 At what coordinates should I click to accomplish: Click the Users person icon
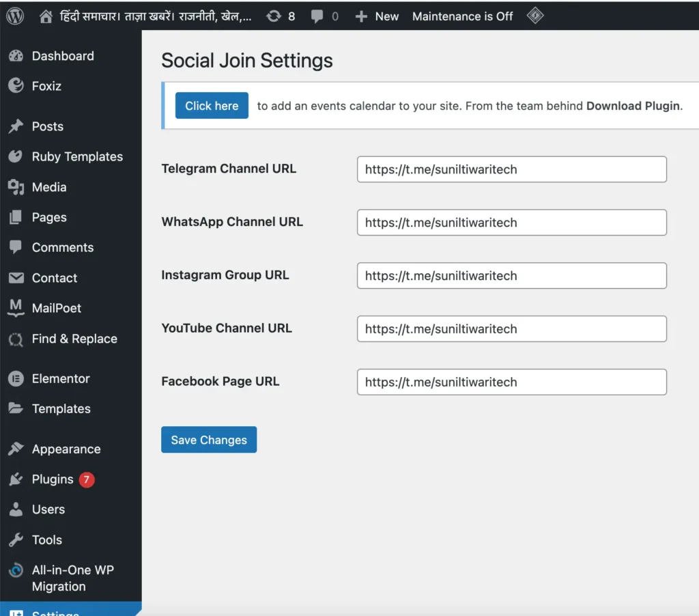pyautogui.click(x=16, y=509)
